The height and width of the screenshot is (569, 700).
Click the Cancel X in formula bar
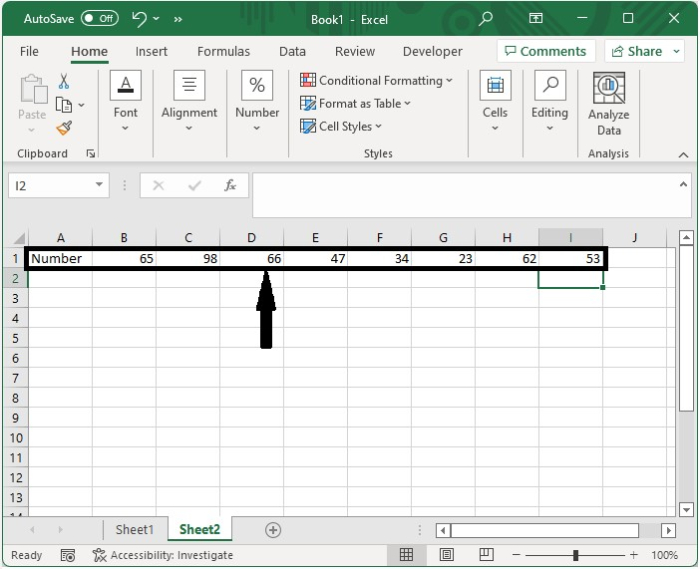point(158,185)
